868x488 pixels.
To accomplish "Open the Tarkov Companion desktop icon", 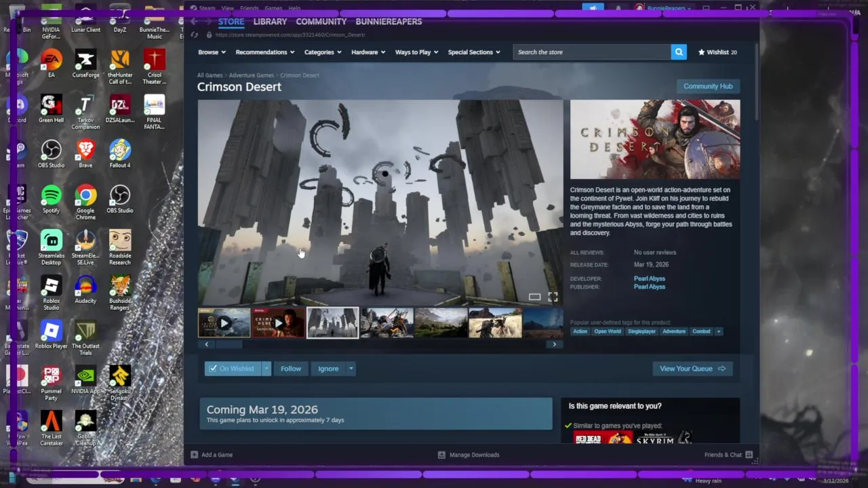I will [x=85, y=112].
